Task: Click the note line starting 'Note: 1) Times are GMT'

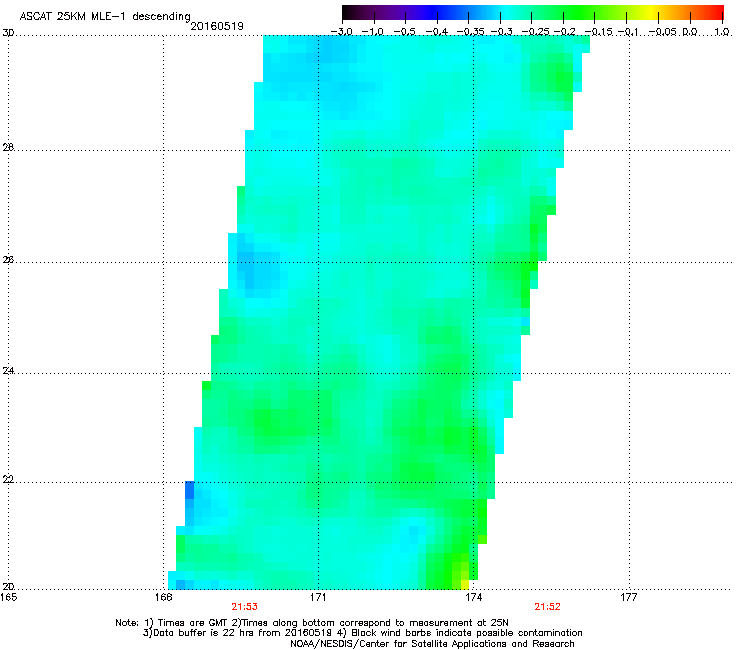Action: coord(312,623)
